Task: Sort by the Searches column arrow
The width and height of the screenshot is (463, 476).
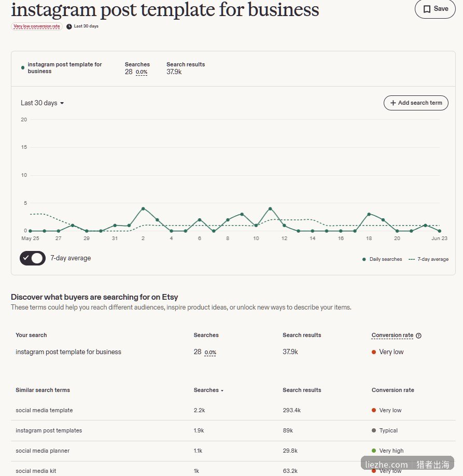Action: (222, 390)
